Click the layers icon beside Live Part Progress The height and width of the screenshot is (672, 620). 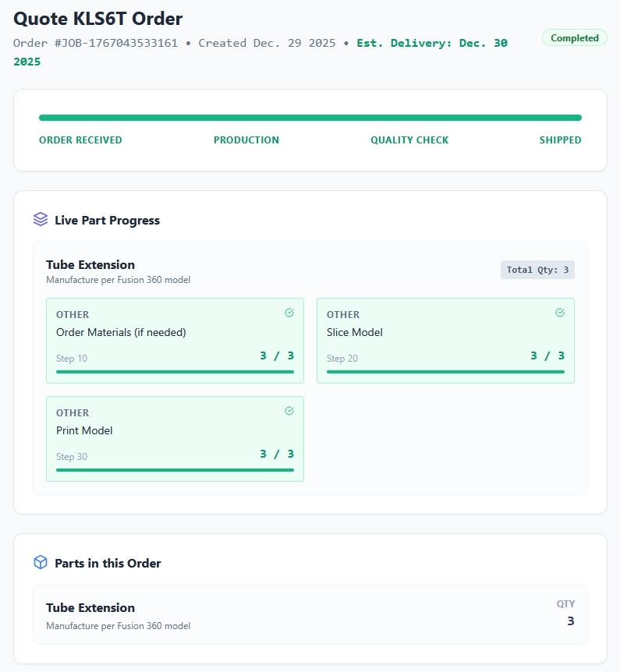coord(40,219)
